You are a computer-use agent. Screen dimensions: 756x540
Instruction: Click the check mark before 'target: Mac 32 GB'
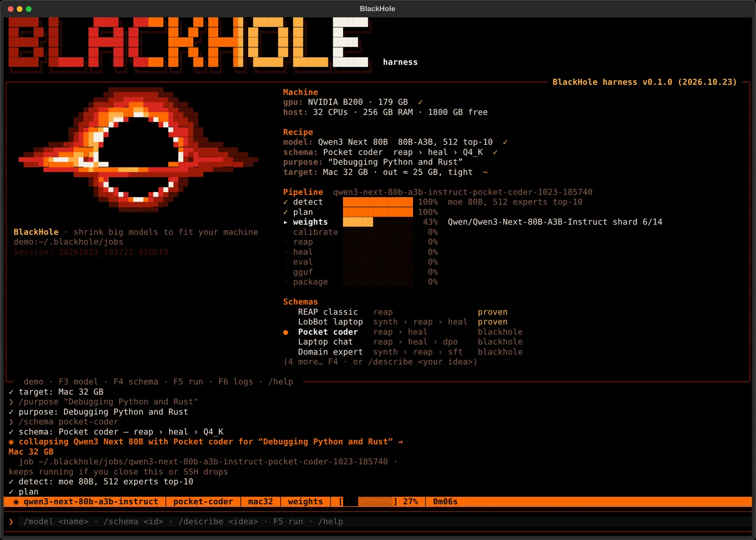[11, 392]
